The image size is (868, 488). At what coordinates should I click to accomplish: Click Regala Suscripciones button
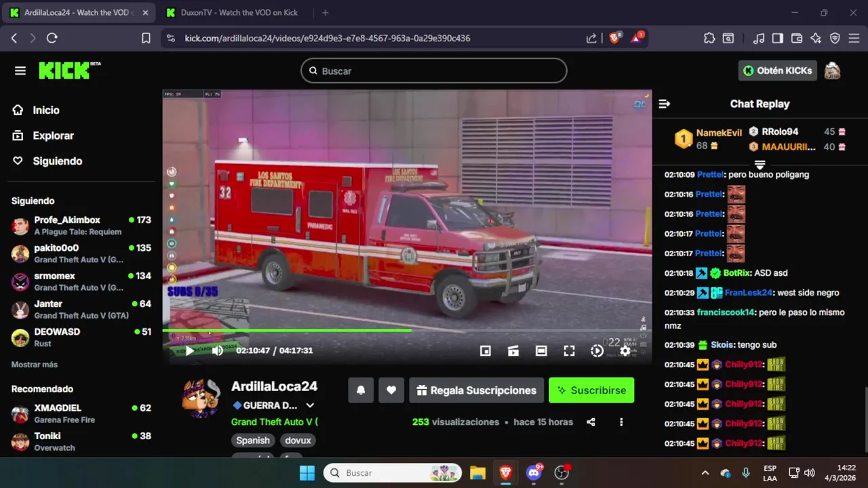(x=476, y=390)
